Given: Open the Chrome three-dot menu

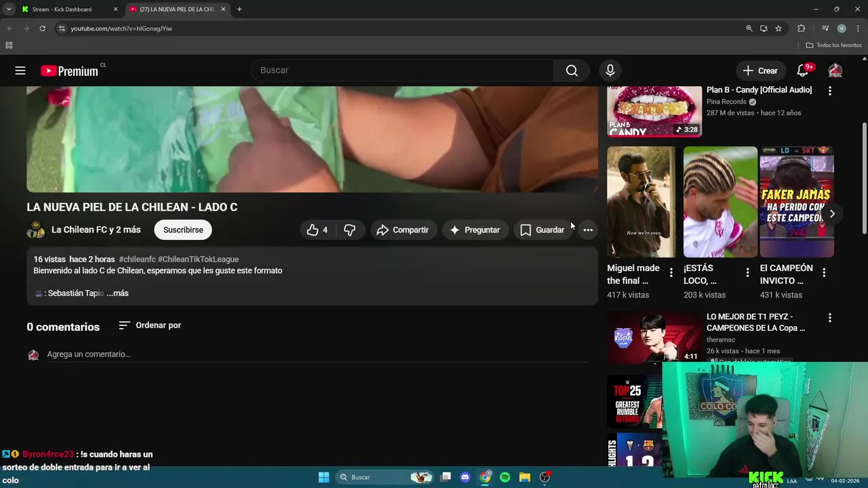Looking at the screenshot, I should pos(858,28).
